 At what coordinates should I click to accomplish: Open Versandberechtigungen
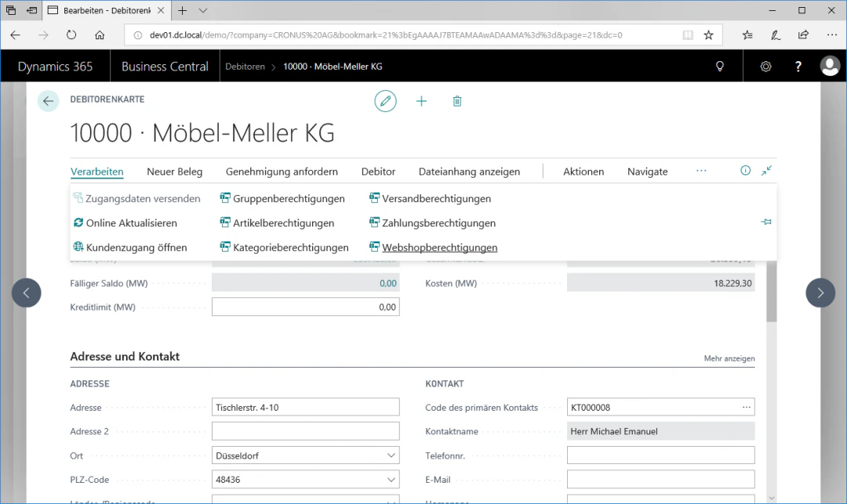pyautogui.click(x=430, y=198)
